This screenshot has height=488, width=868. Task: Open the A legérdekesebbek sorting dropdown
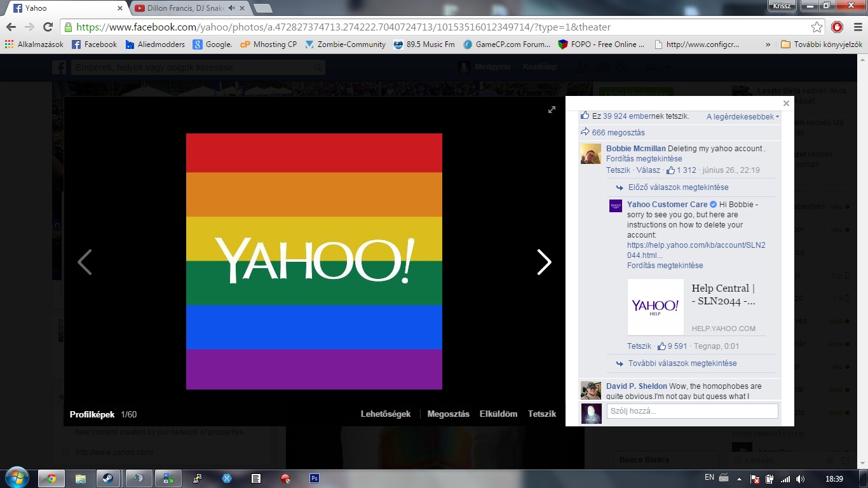point(743,117)
